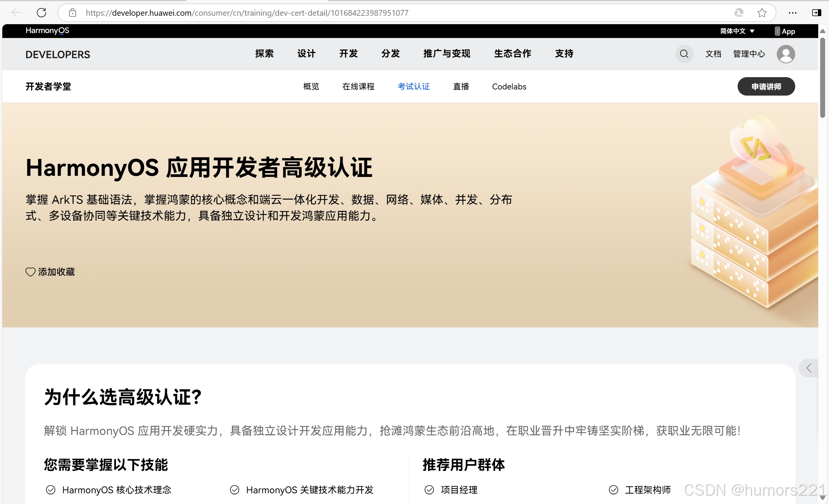
Task: Open the user profile avatar
Action: coord(786,54)
